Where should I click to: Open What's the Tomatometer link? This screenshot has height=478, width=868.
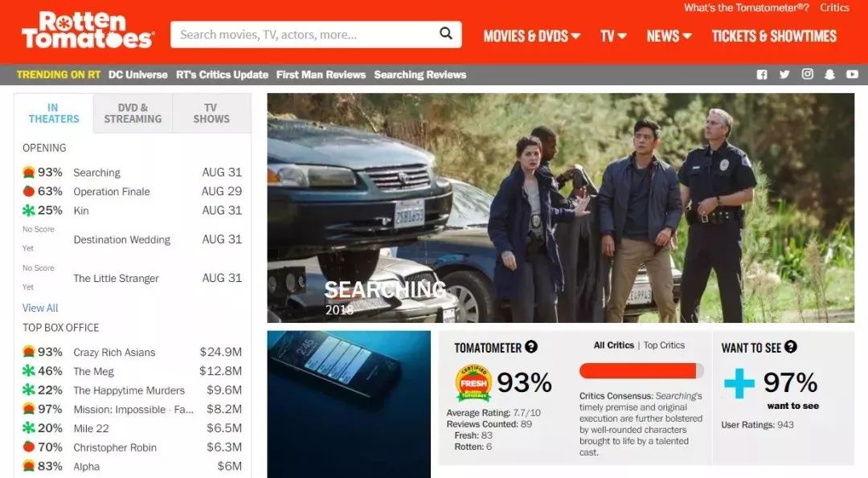(x=746, y=8)
